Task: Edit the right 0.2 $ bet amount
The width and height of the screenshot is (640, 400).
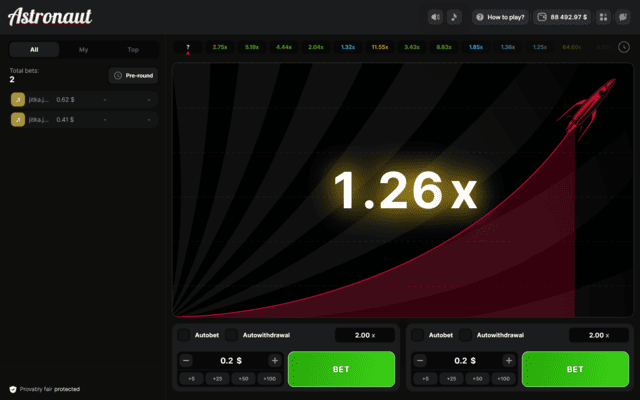Action: (x=464, y=361)
